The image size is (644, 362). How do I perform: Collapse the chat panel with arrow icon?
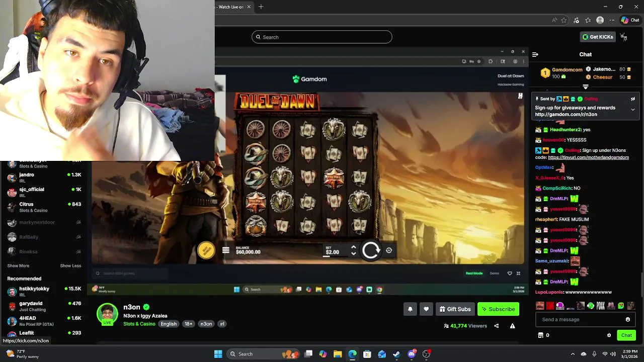(535, 54)
